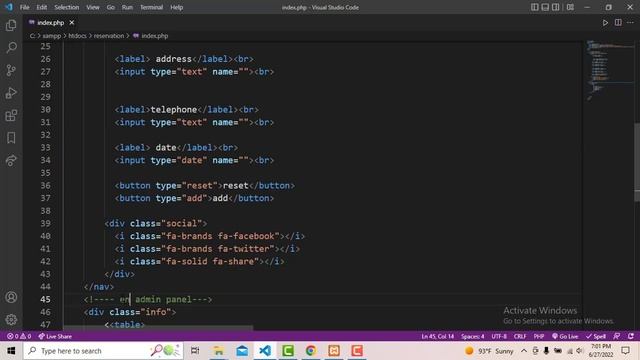Open the 93°F Sunny weather widget
Screen dimensions: 640x360
[489, 351]
